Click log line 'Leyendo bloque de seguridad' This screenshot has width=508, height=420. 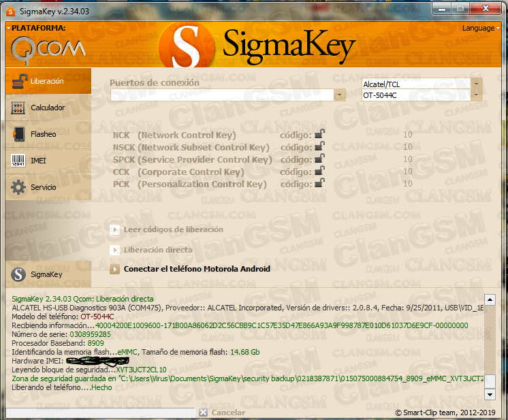[89, 370]
